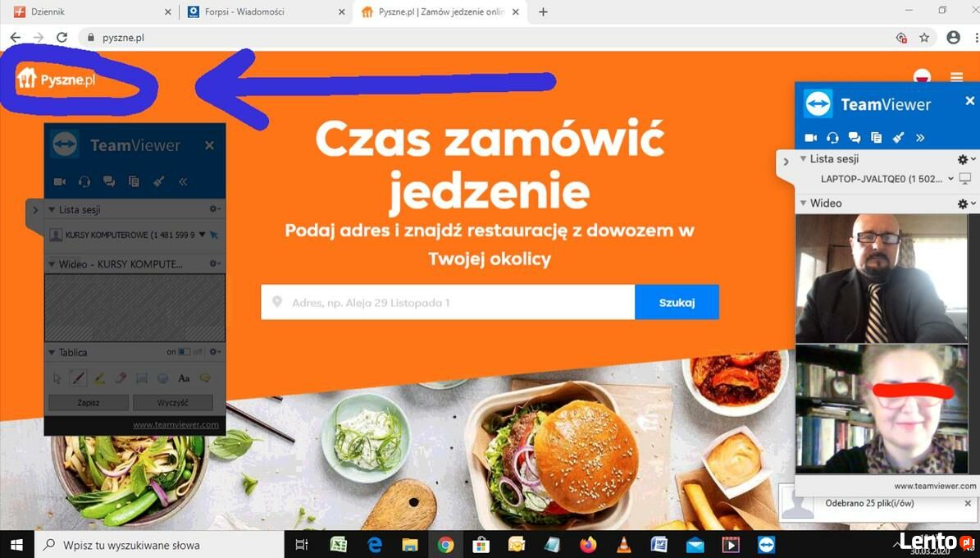This screenshot has height=558, width=980.
Task: Select the pen tool in Tablica whiteboard toolbar
Action: [78, 377]
